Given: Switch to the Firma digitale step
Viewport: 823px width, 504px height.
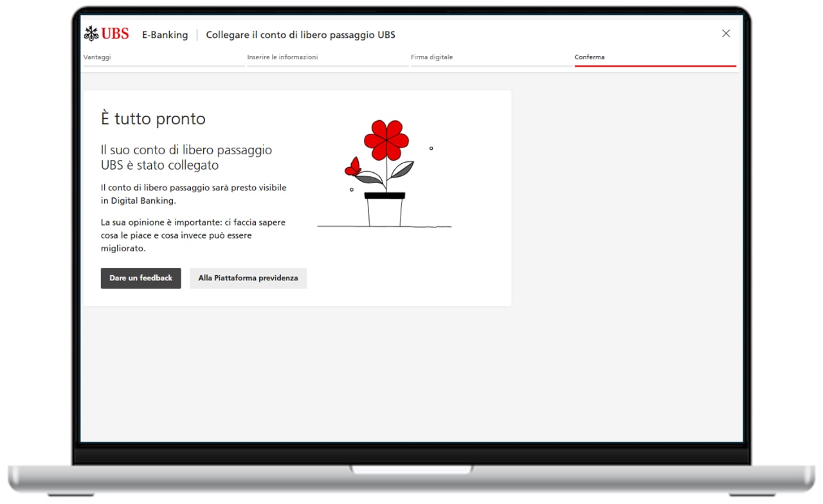Looking at the screenshot, I should pyautogui.click(x=431, y=57).
